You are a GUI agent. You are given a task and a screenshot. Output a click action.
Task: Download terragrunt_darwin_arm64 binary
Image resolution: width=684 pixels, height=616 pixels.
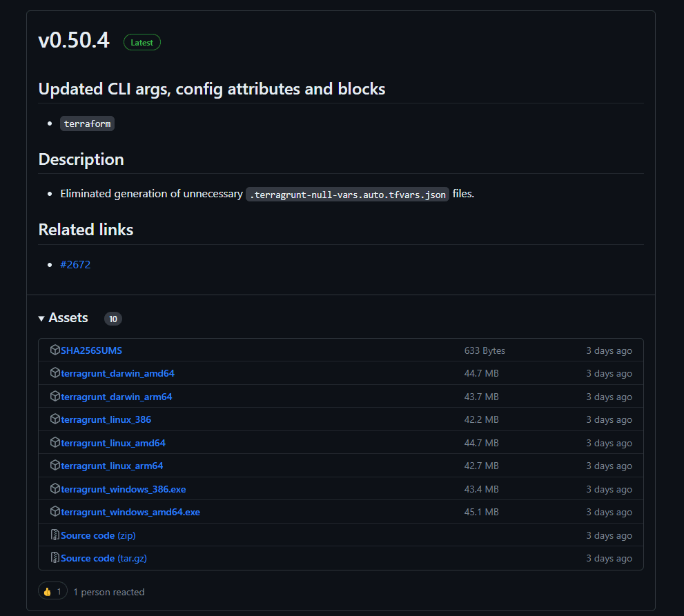coord(116,397)
